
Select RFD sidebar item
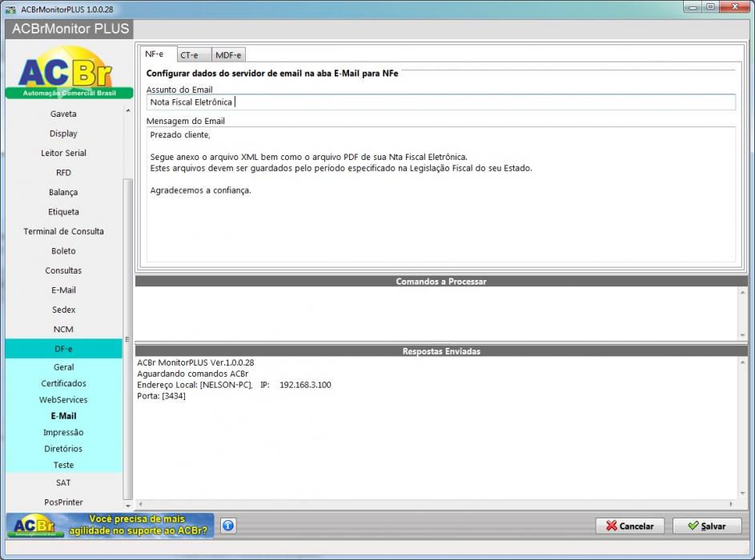point(63,173)
